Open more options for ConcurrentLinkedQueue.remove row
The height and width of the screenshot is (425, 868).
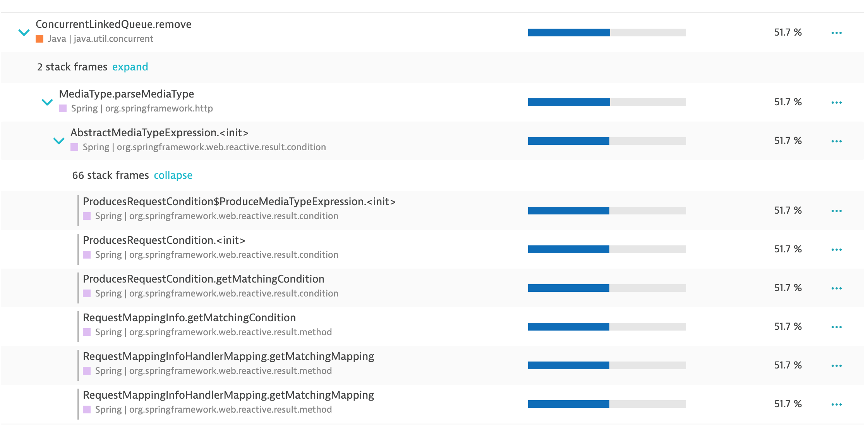pos(836,33)
